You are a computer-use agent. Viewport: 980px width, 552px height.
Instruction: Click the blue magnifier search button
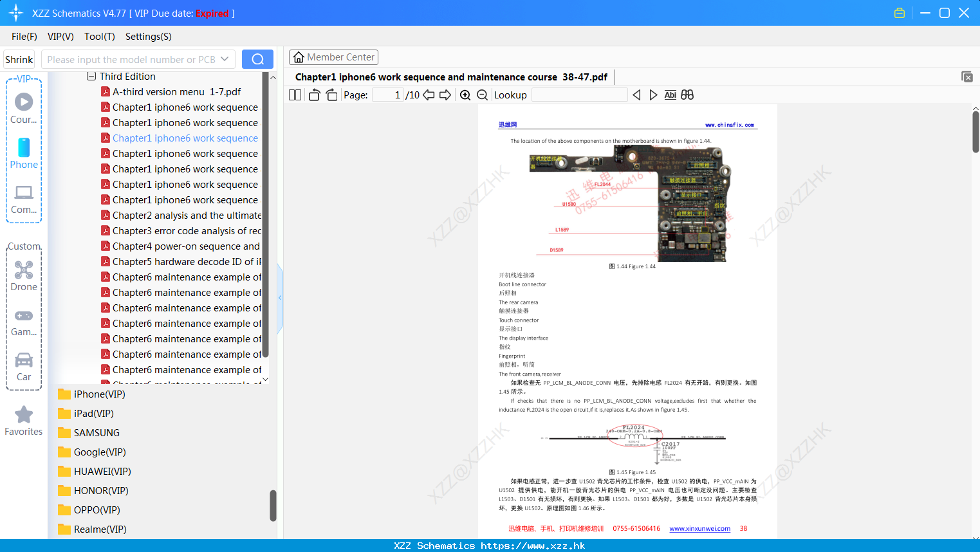257,59
